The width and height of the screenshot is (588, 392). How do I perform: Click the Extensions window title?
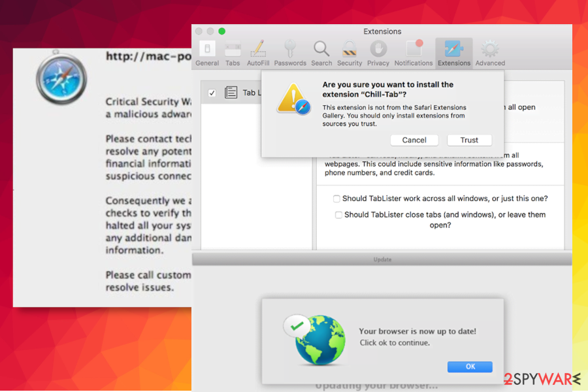tap(382, 31)
